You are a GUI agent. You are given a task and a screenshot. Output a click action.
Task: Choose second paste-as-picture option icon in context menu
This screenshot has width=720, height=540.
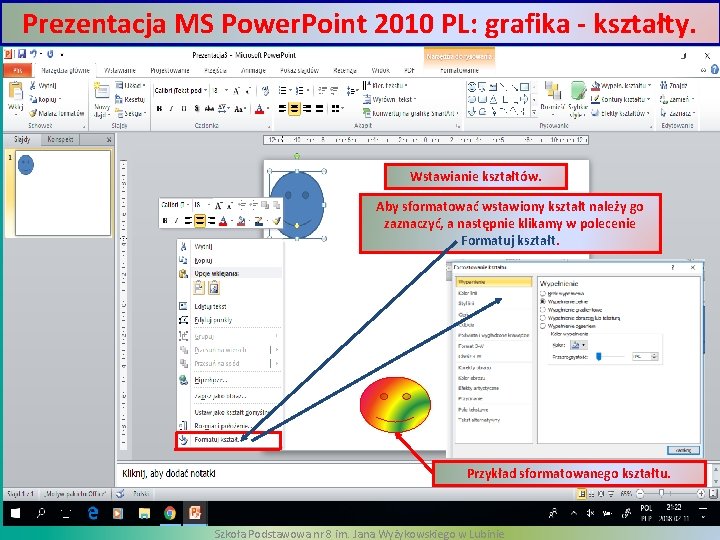[214, 288]
